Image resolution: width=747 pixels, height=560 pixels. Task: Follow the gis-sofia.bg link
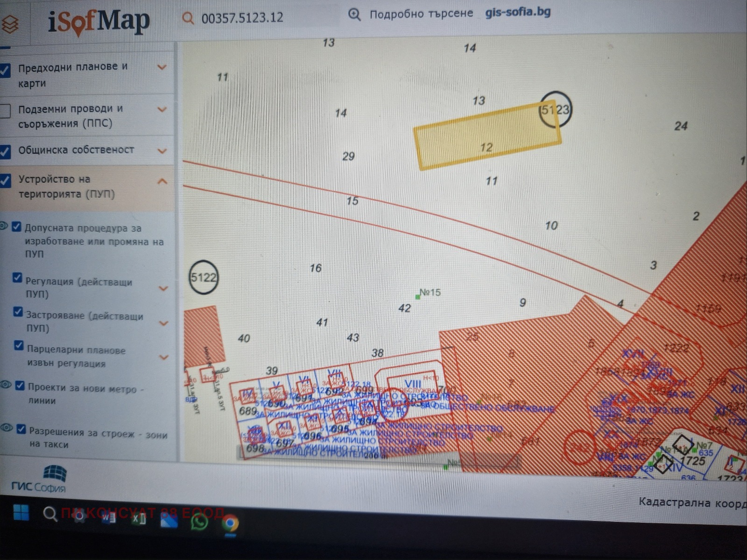pyautogui.click(x=518, y=12)
